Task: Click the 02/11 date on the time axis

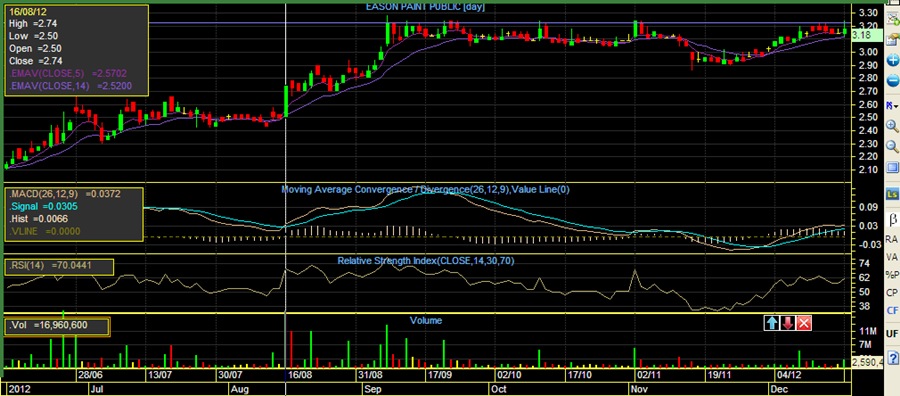Action: pos(650,375)
